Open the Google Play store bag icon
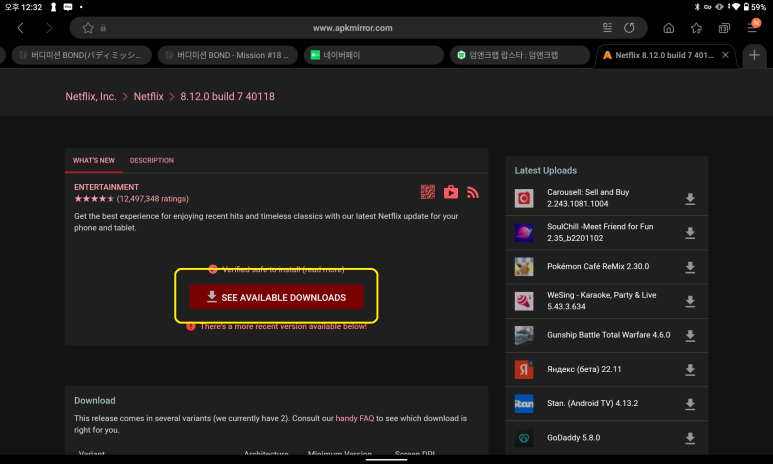Screen dimensions: 773x464 tap(451, 192)
